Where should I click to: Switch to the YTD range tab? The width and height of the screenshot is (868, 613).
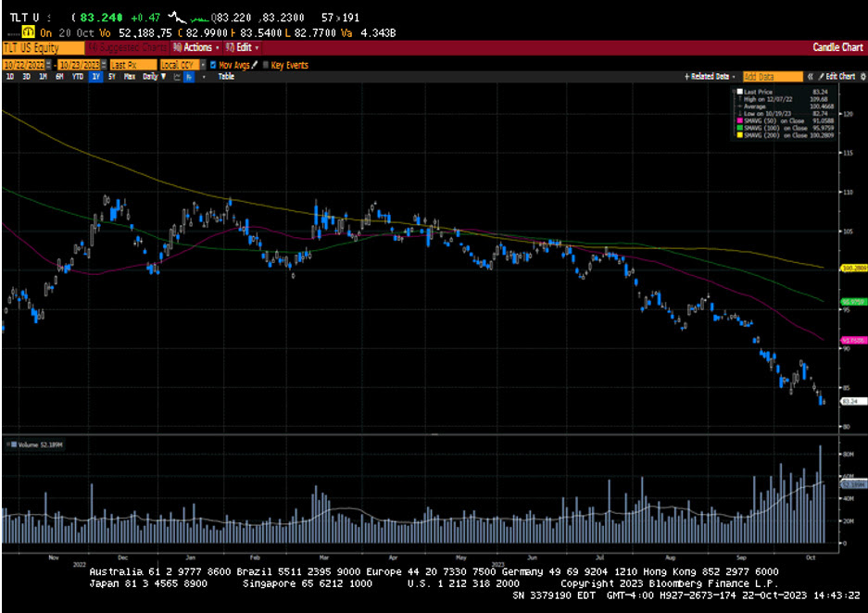(76, 77)
